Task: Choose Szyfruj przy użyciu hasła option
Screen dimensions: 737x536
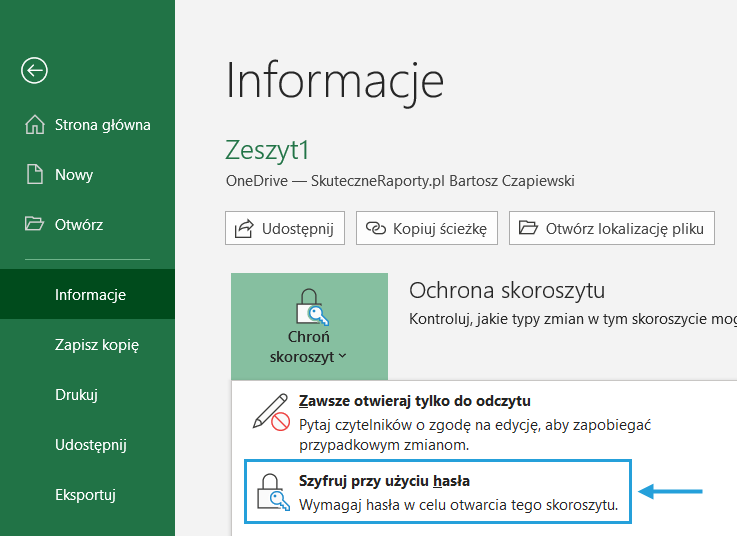Action: pyautogui.click(x=385, y=481)
